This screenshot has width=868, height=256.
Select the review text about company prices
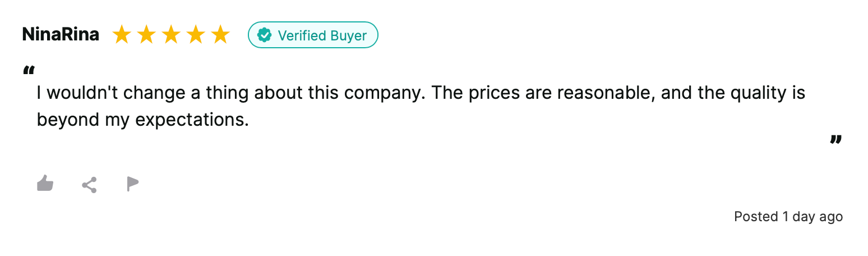tap(421, 106)
